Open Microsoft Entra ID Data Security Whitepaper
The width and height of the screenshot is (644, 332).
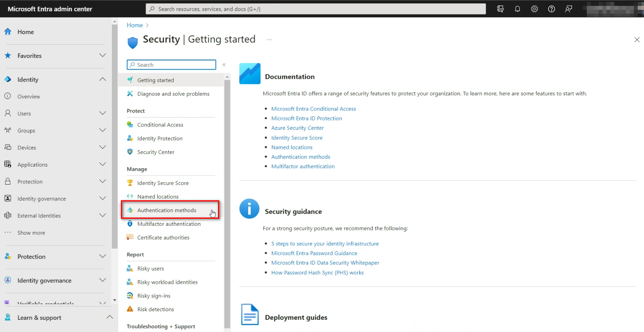325,263
